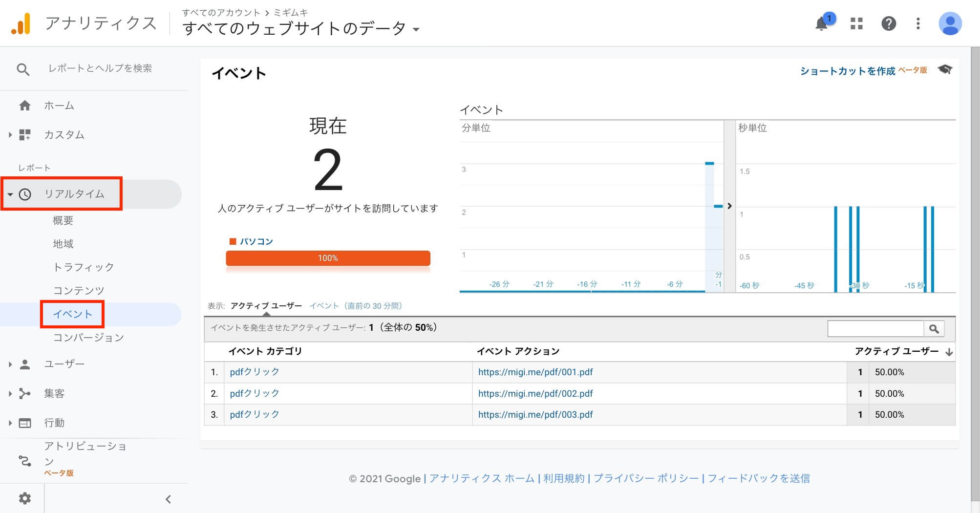Switch to イベント（直前の 30 分間）tab

click(356, 306)
